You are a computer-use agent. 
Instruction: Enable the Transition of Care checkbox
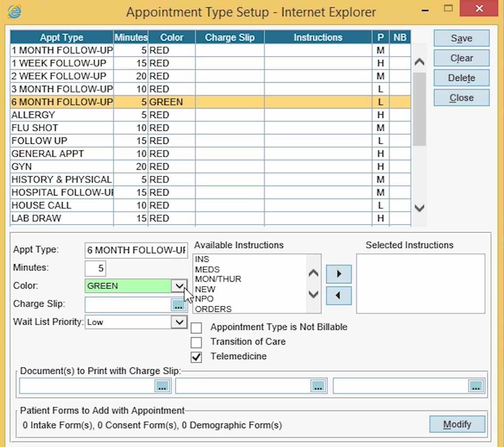(x=196, y=342)
